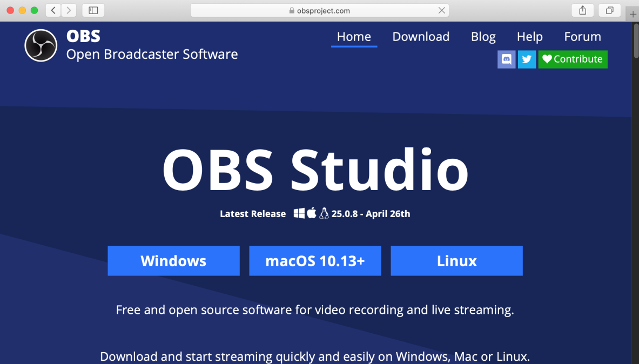Open Safari's Share button
The image size is (639, 364).
click(583, 10)
